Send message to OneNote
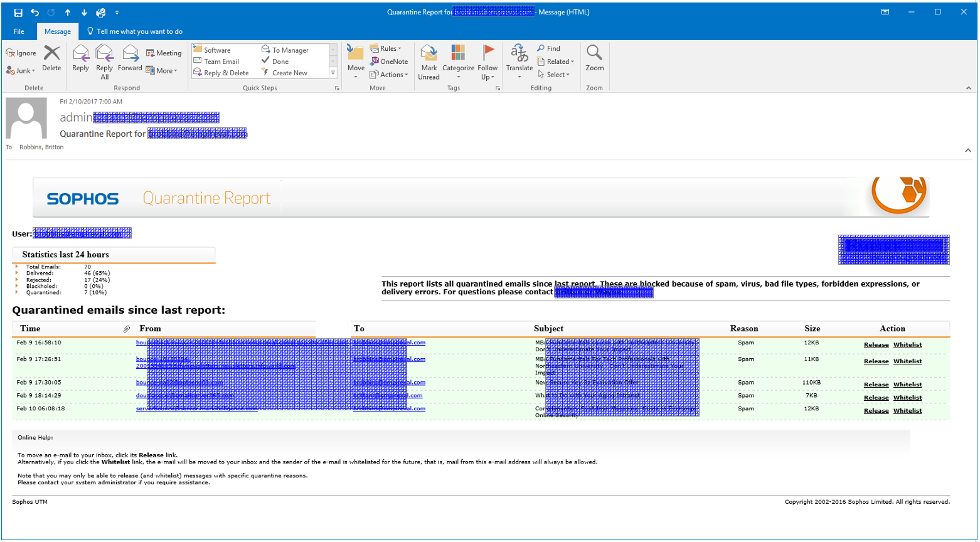980x542 pixels. (x=389, y=61)
